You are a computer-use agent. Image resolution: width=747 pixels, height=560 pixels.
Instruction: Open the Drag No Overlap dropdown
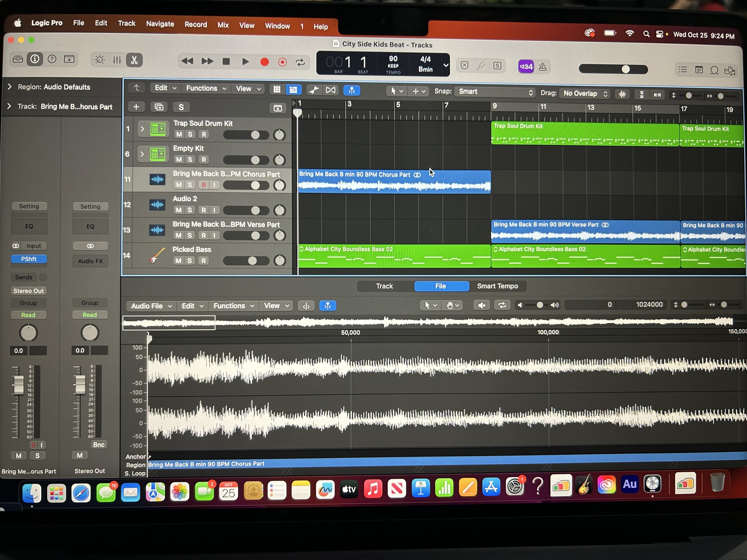(585, 94)
